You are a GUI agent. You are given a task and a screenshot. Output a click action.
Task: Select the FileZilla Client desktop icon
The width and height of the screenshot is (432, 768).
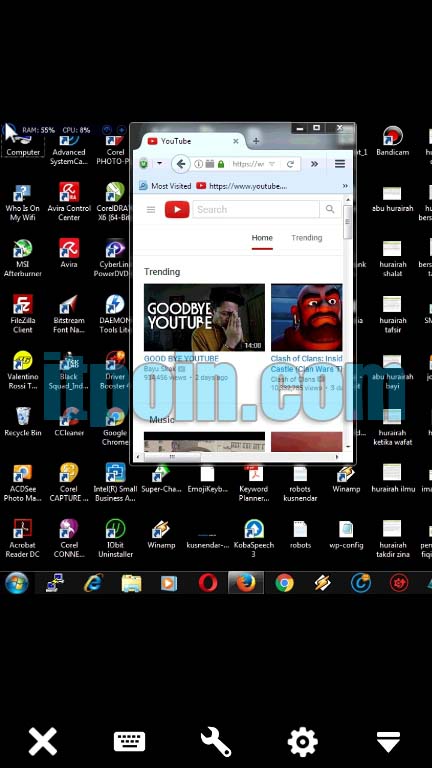click(23, 314)
